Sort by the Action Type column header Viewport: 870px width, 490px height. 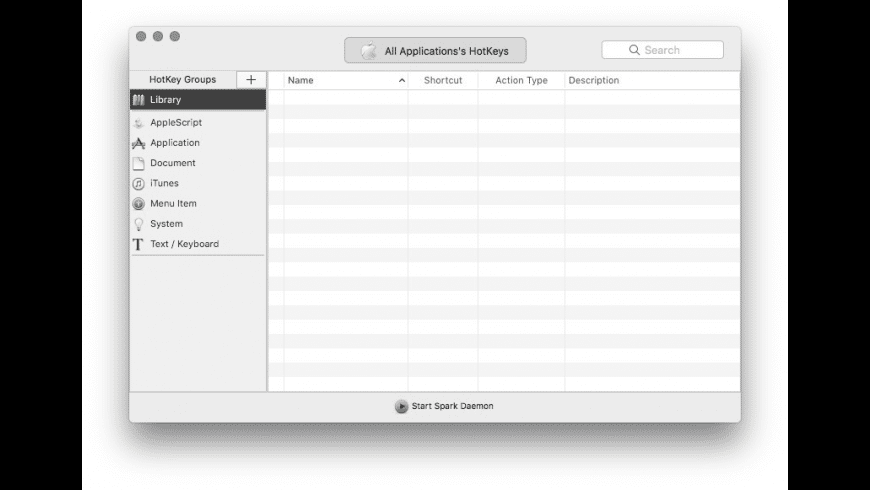click(x=522, y=80)
